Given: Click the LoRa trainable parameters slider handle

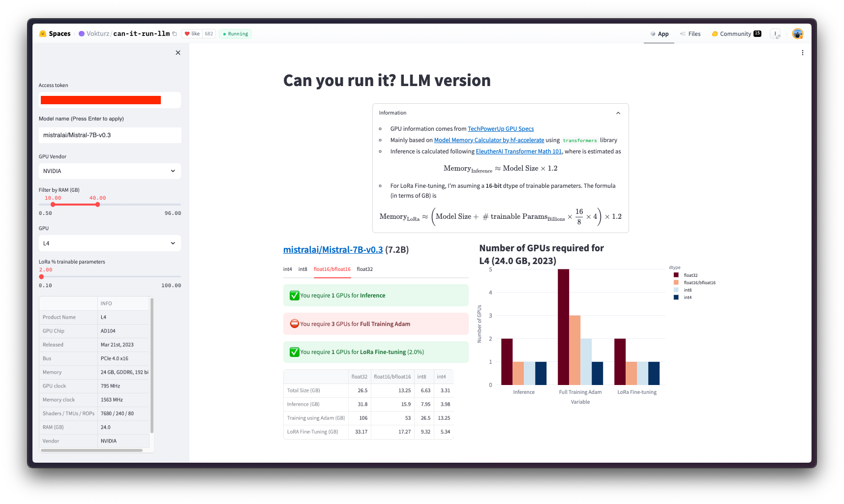Looking at the screenshot, I should (x=41, y=277).
